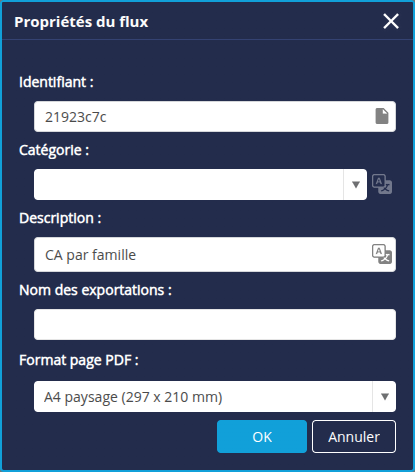Open translation icon beside Catégorie dropdown
This screenshot has width=415, height=472.
click(382, 184)
